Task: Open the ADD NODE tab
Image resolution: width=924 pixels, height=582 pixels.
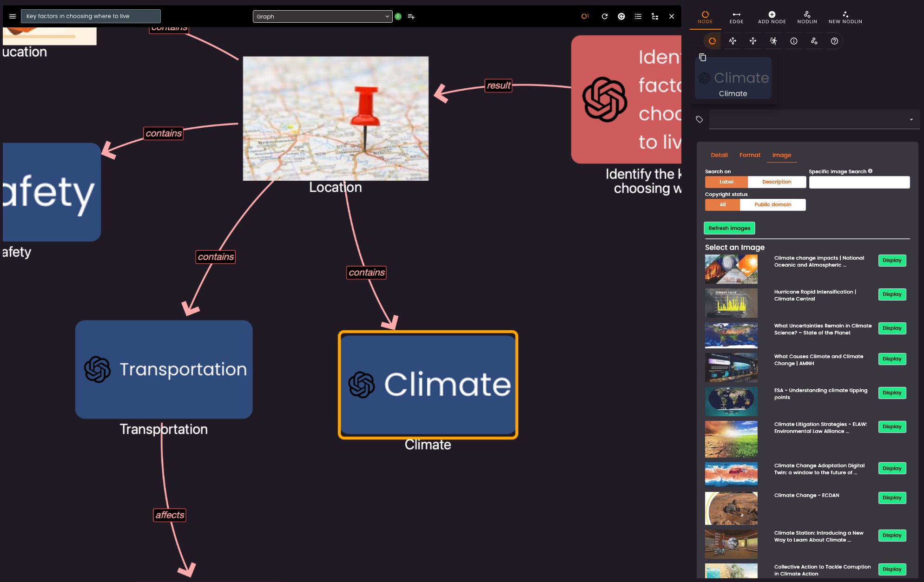Action: click(x=772, y=17)
